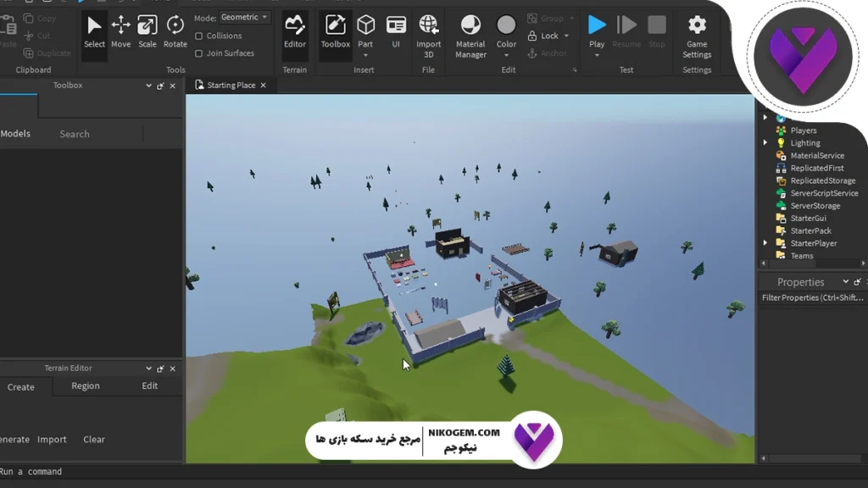This screenshot has width=868, height=488.
Task: Select StarterGui in Explorer
Action: [808, 219]
